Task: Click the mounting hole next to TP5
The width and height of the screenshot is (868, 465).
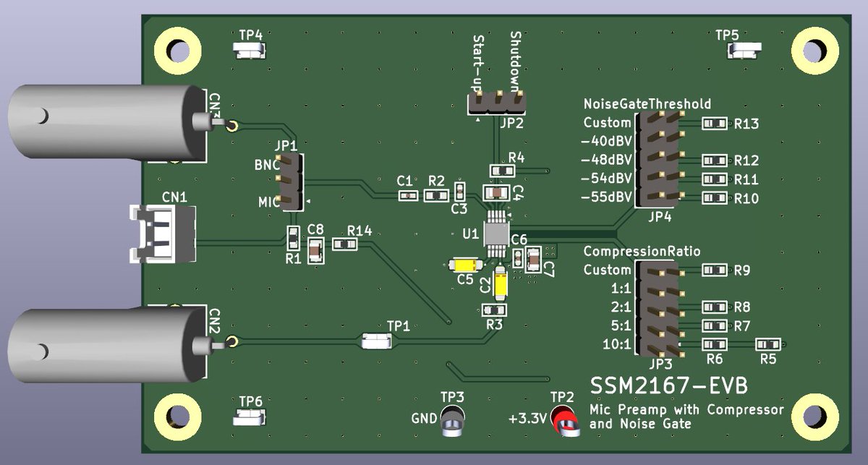Action: (x=816, y=49)
